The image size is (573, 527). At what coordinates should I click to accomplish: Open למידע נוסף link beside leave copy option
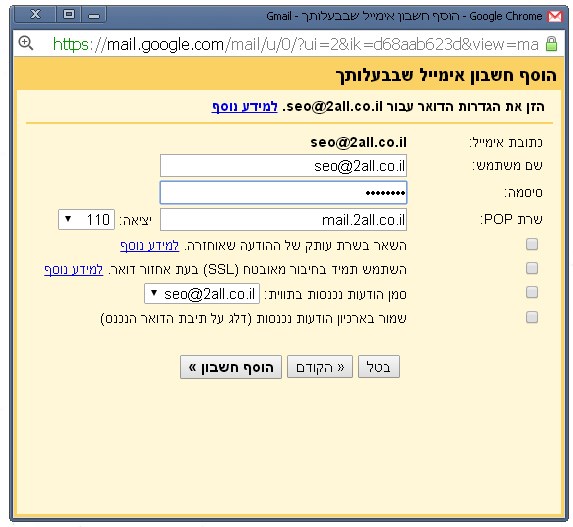pyautogui.click(x=149, y=246)
